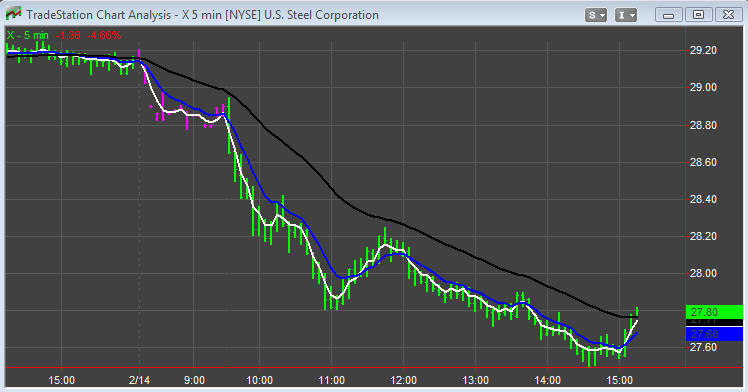748x392 pixels.
Task: Click the 14:00 time axis label
Action: coord(547,380)
